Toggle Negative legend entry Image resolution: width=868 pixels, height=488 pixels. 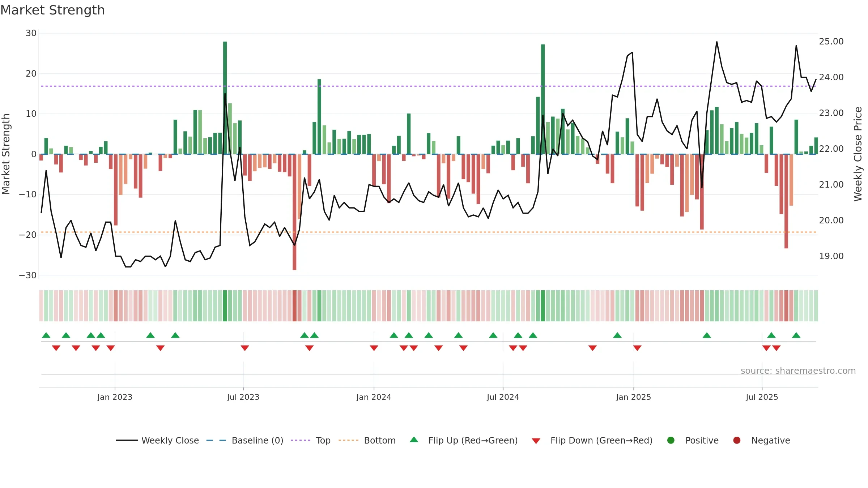pos(761,440)
